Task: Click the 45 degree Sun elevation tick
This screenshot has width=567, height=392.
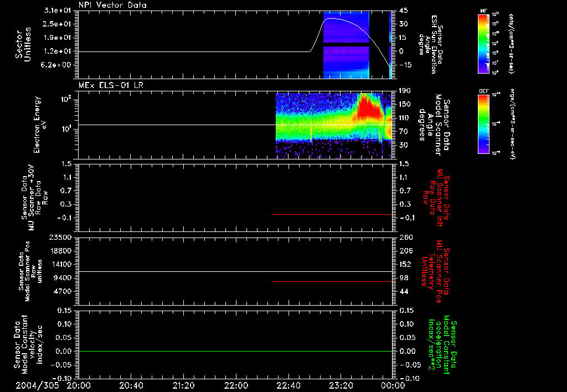Action: 403,11
